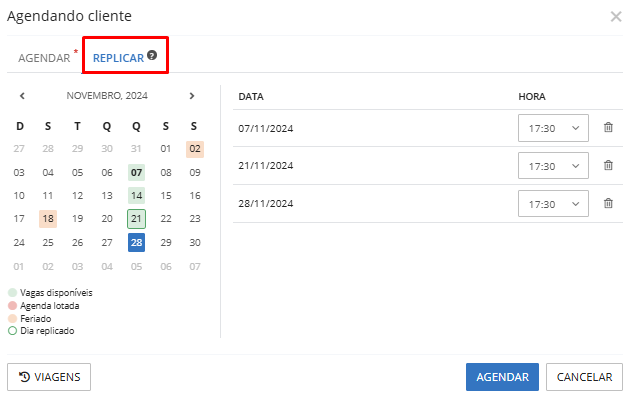Pick day 07 highlighted in green
Viewport: 631px width, 396px height.
136,173
